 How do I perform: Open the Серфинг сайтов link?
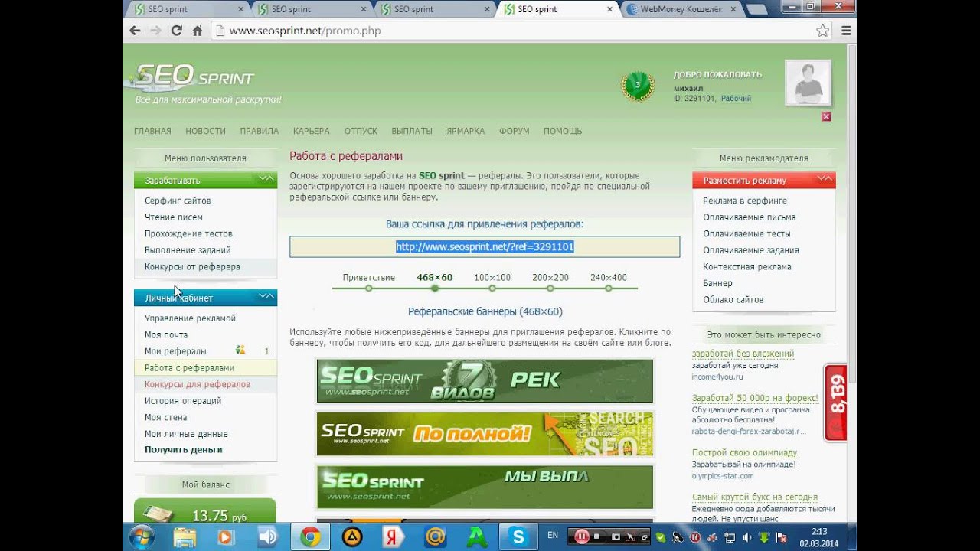[x=178, y=201]
